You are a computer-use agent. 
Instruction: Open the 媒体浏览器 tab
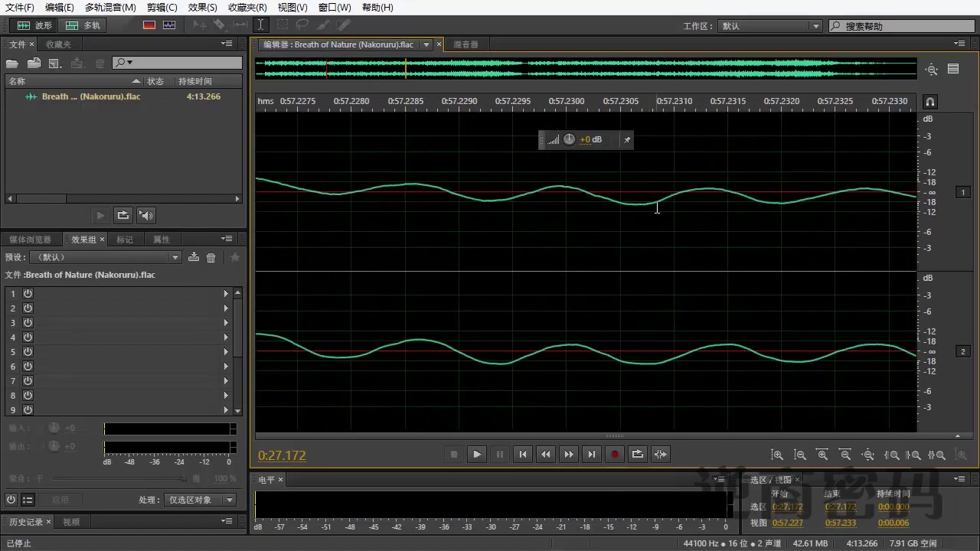tap(31, 240)
